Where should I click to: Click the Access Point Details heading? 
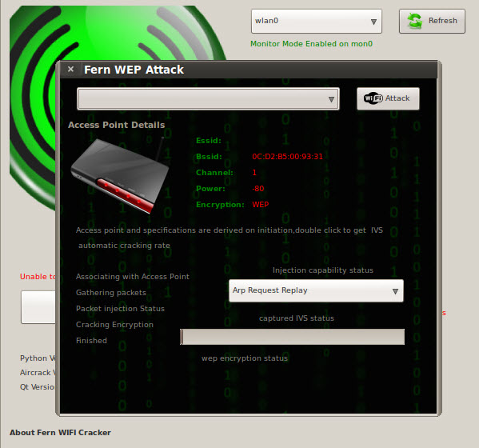[x=117, y=125]
